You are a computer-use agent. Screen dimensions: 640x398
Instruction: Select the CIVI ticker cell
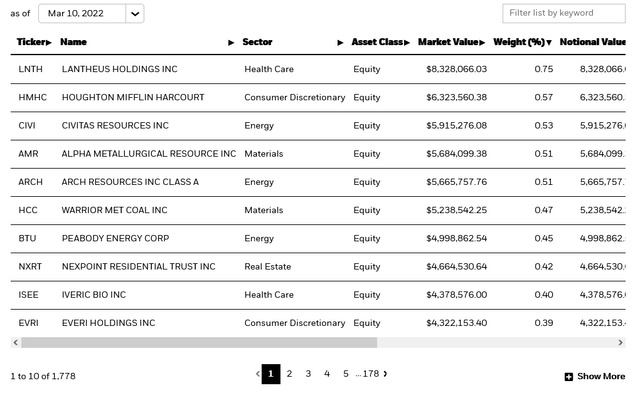point(27,125)
